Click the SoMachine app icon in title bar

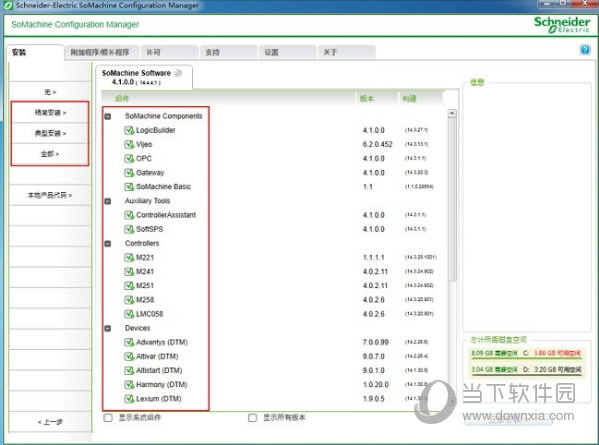[8, 5]
